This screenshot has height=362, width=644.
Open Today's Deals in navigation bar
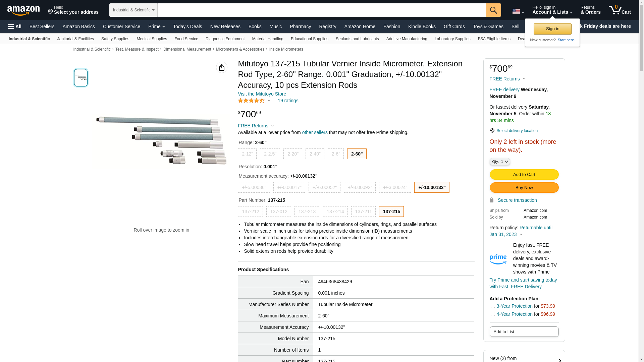coord(187,26)
